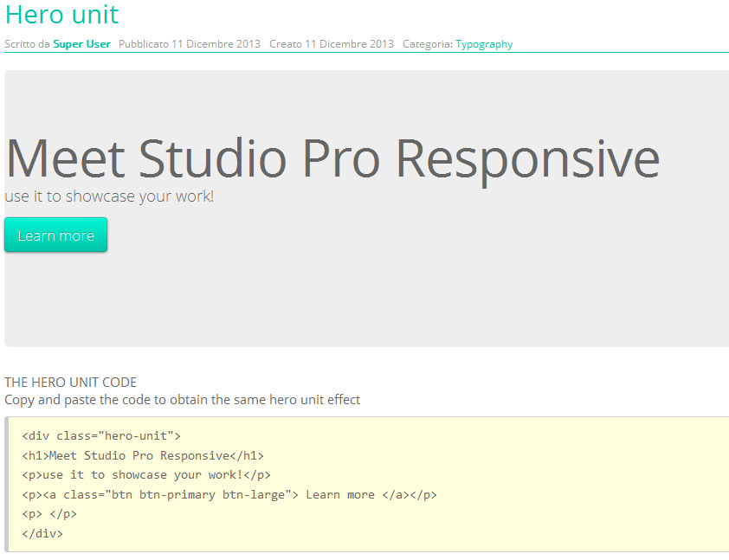Click the closing </div> code line

click(x=42, y=534)
